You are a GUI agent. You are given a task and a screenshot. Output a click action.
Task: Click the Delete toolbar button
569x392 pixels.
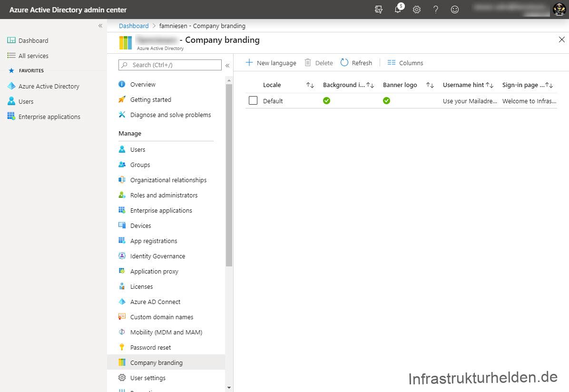pos(319,63)
